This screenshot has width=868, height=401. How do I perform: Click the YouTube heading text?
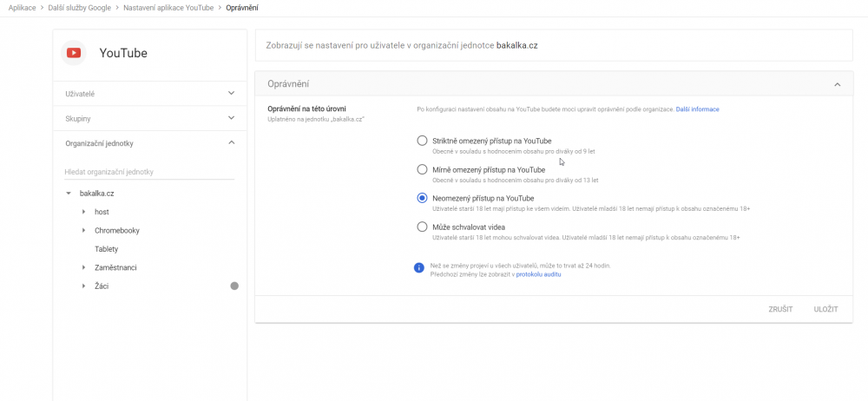coord(123,53)
